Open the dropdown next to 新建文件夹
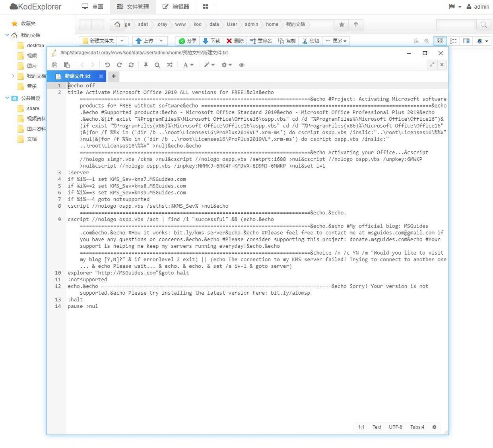The image size is (493, 448). (122, 41)
